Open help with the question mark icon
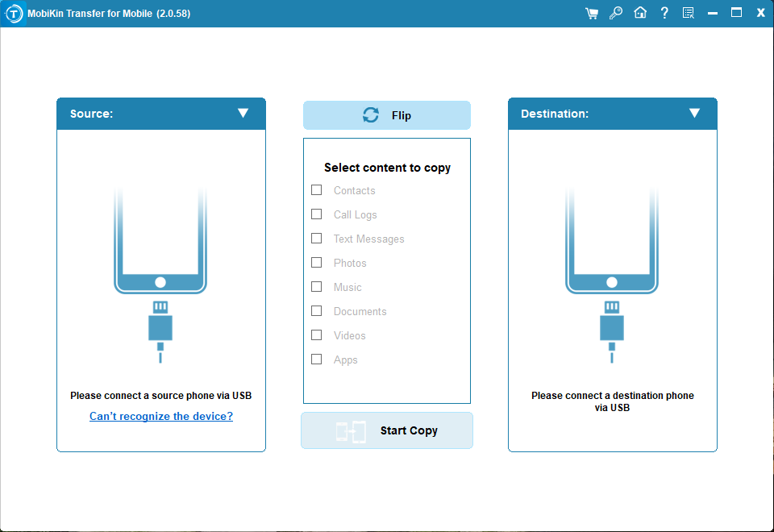This screenshot has width=774, height=532. tap(664, 13)
